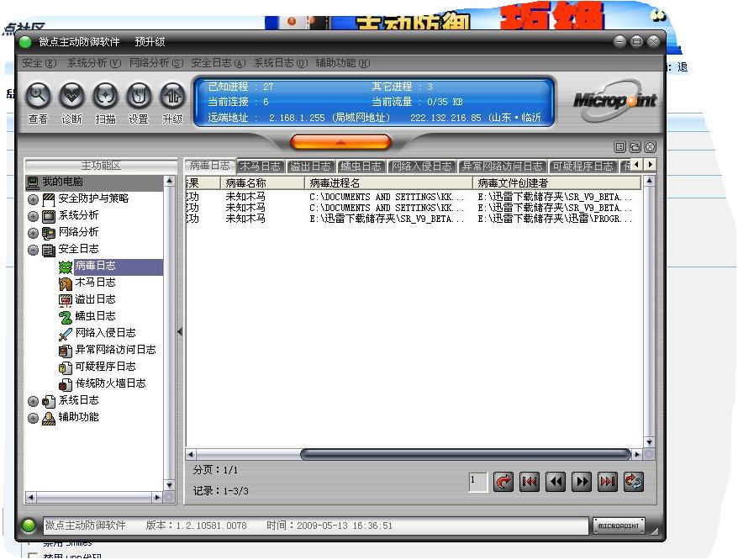Image resolution: width=738 pixels, height=560 pixels.
Task: Open the 网络分析(S) menu
Action: point(156,63)
